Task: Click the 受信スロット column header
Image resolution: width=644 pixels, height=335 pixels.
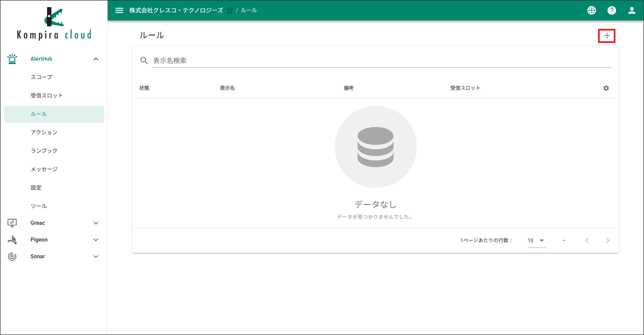Action: [x=465, y=88]
